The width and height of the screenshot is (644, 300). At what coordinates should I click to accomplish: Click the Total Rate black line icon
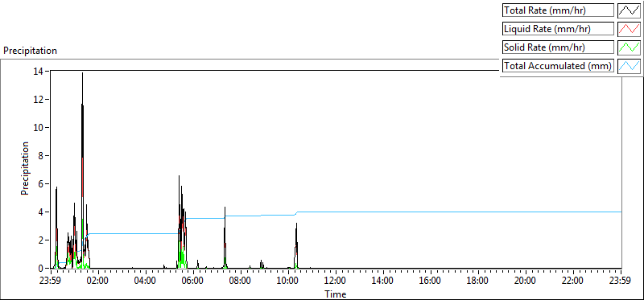[x=630, y=10]
